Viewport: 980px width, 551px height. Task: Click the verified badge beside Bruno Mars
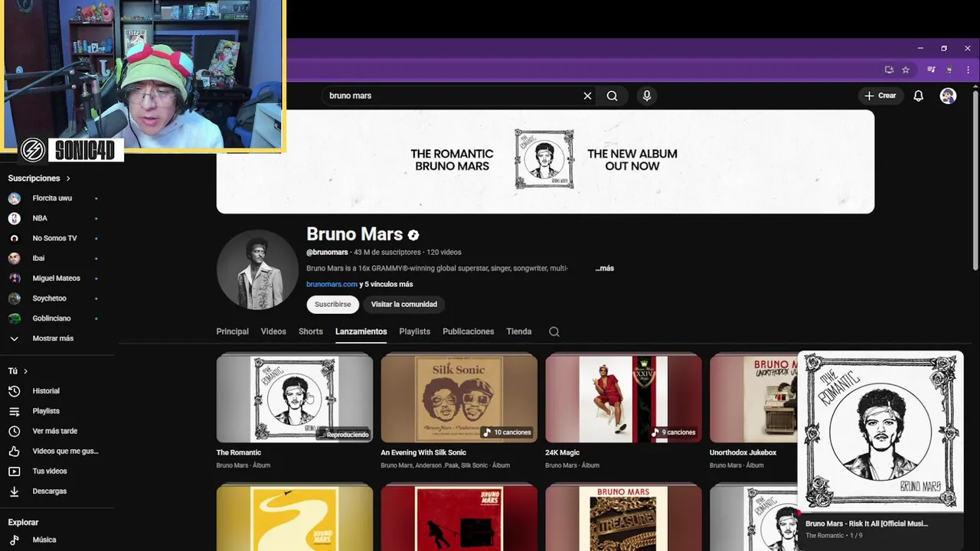coord(413,235)
